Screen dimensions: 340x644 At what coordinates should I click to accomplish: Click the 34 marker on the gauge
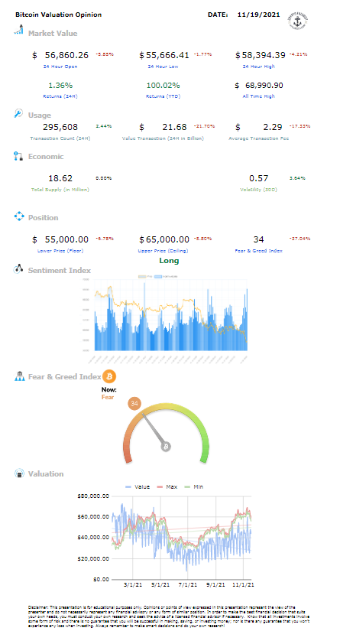click(134, 403)
